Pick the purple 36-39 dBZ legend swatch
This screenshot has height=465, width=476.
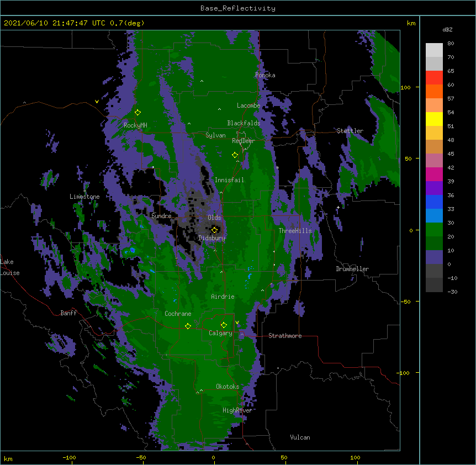(434, 188)
